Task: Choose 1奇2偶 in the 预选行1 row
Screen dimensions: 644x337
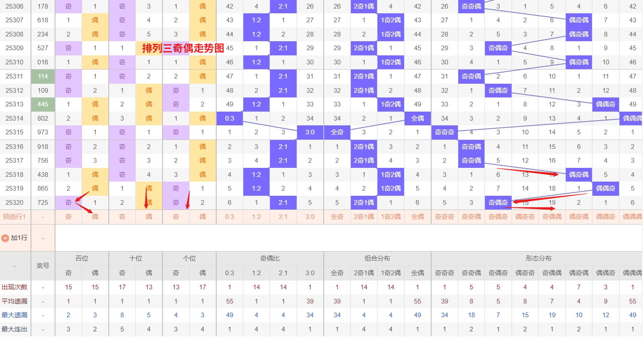Action: click(x=391, y=217)
